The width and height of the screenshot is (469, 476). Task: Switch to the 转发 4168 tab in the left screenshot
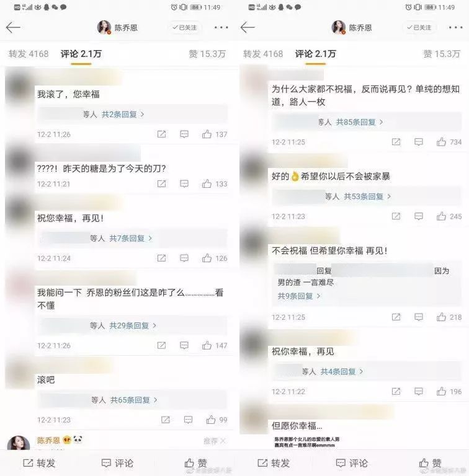[x=29, y=54]
